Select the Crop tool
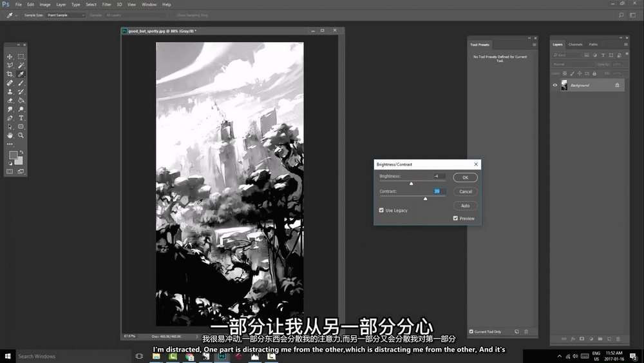 click(10, 74)
